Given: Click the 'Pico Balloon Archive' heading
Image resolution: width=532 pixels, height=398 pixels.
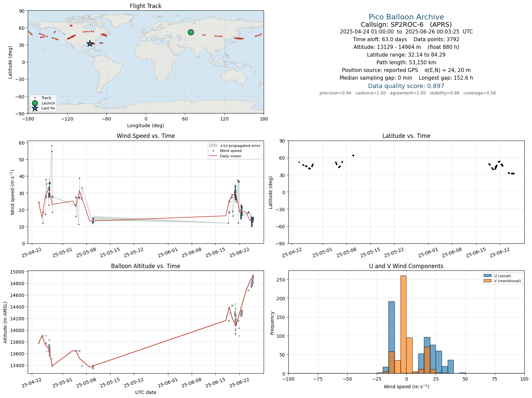Looking at the screenshot, I should [x=406, y=17].
